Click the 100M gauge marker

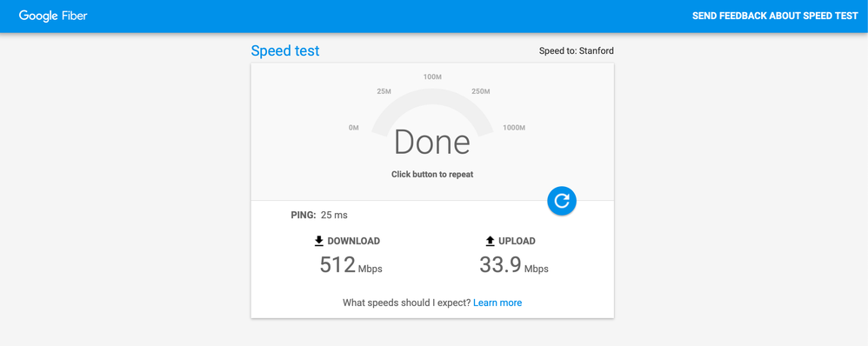[x=432, y=77]
